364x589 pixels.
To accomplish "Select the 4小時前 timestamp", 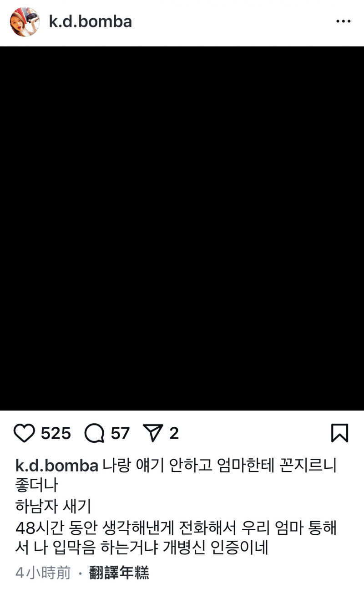I will [x=43, y=573].
